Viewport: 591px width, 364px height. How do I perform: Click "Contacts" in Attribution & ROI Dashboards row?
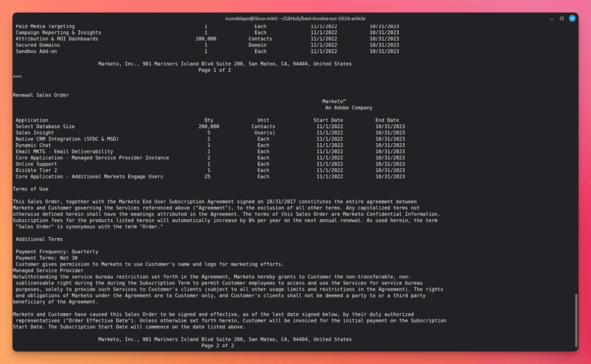coord(260,39)
